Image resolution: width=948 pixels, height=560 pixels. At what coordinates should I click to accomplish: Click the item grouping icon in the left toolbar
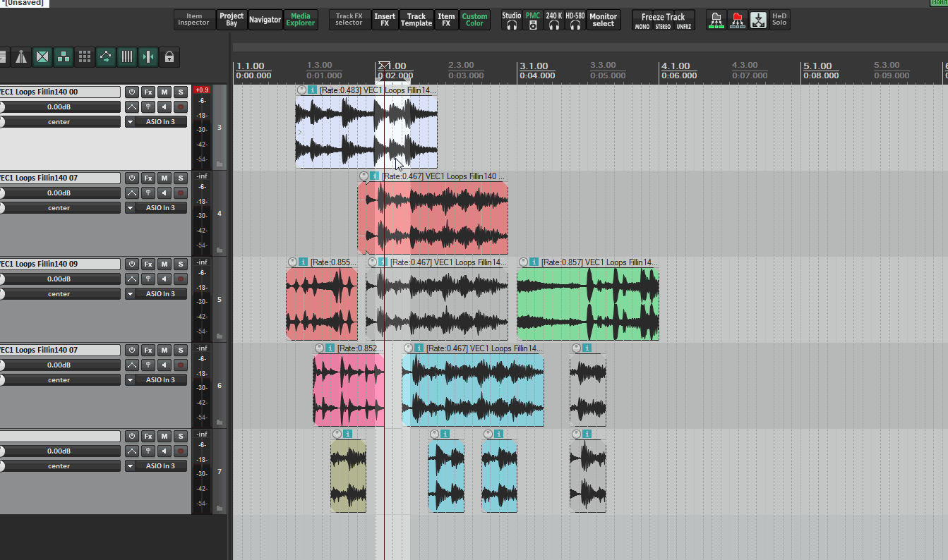(x=64, y=57)
